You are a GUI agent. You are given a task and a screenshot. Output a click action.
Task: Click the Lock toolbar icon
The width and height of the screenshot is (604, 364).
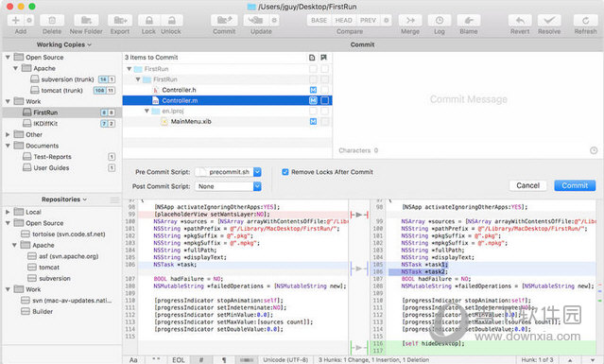[x=149, y=20]
